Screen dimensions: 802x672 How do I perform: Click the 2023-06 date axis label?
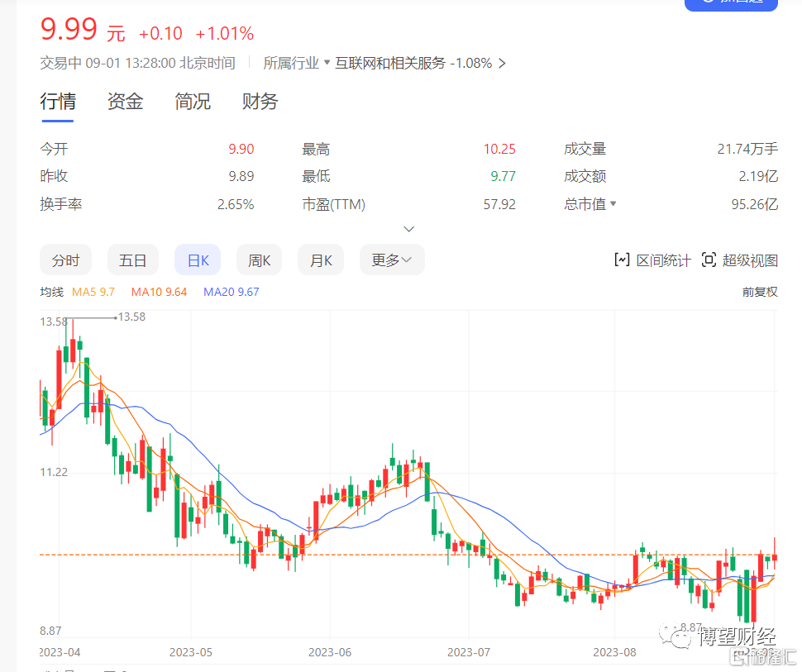click(330, 652)
